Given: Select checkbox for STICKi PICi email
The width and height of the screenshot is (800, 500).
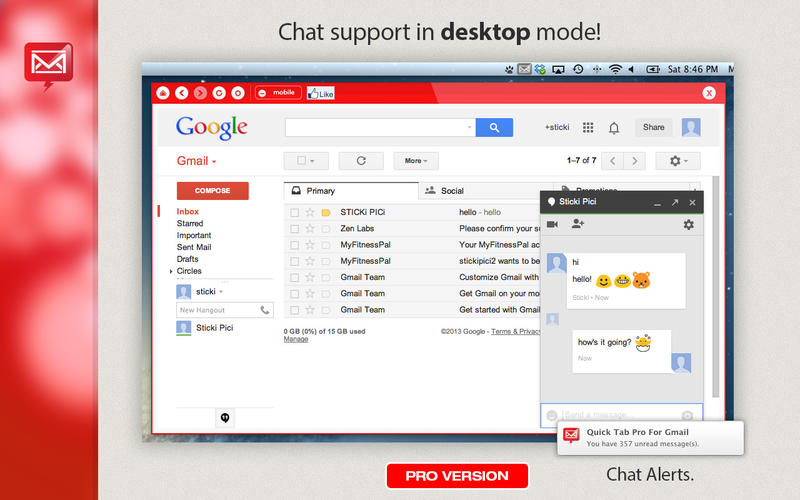Looking at the screenshot, I should [x=294, y=212].
